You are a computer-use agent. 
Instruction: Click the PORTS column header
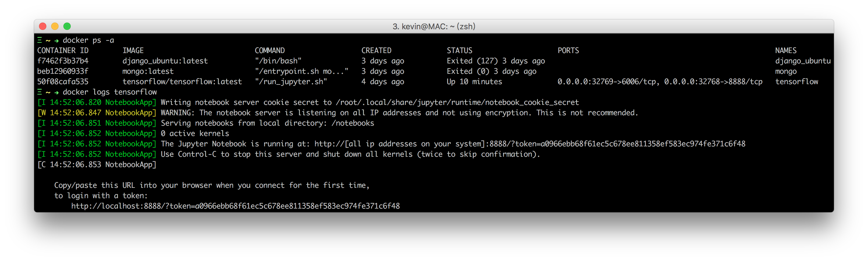568,51
